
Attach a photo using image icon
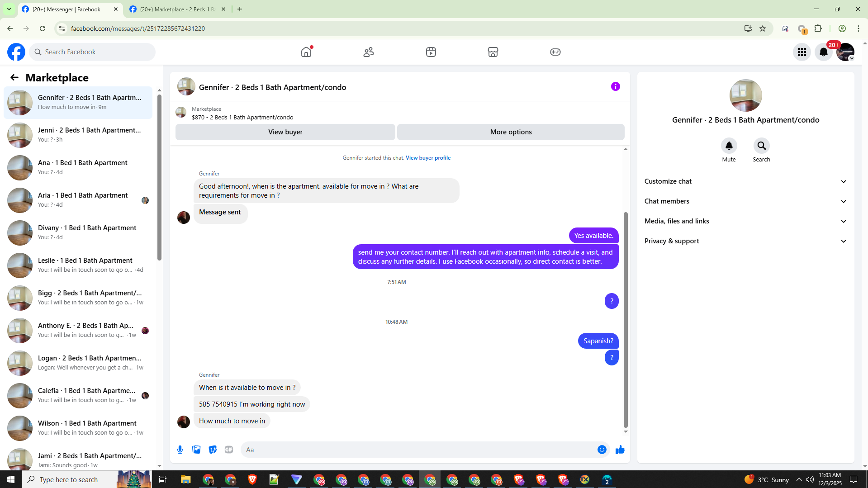pyautogui.click(x=196, y=450)
